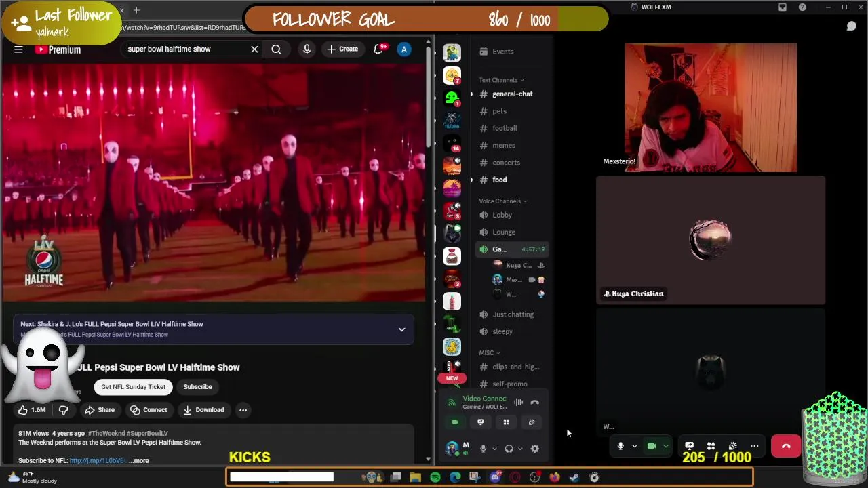
Task: Open the Minions Discord server icon
Action: click(452, 52)
